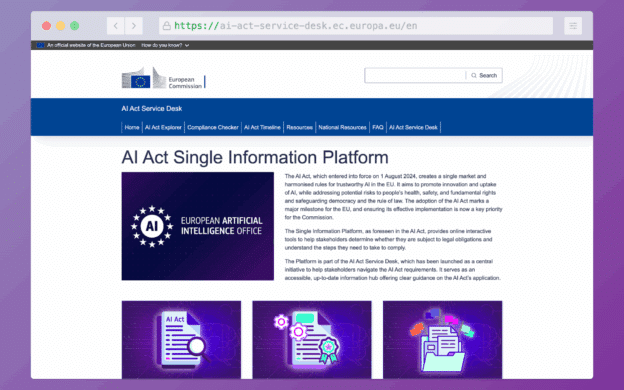Screen dimensions: 624x390
Task: Open the Resources menu item
Action: (299, 127)
